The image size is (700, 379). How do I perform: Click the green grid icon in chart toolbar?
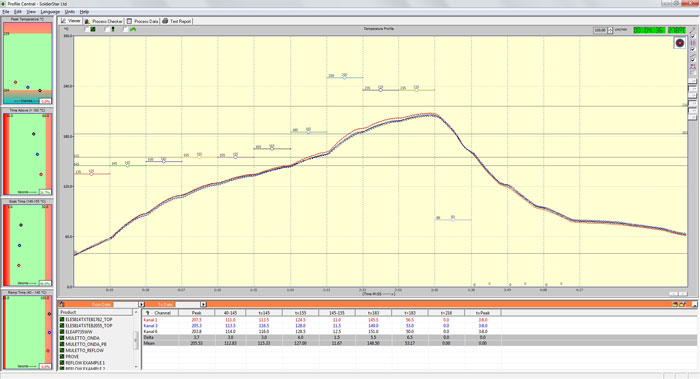[x=93, y=29]
